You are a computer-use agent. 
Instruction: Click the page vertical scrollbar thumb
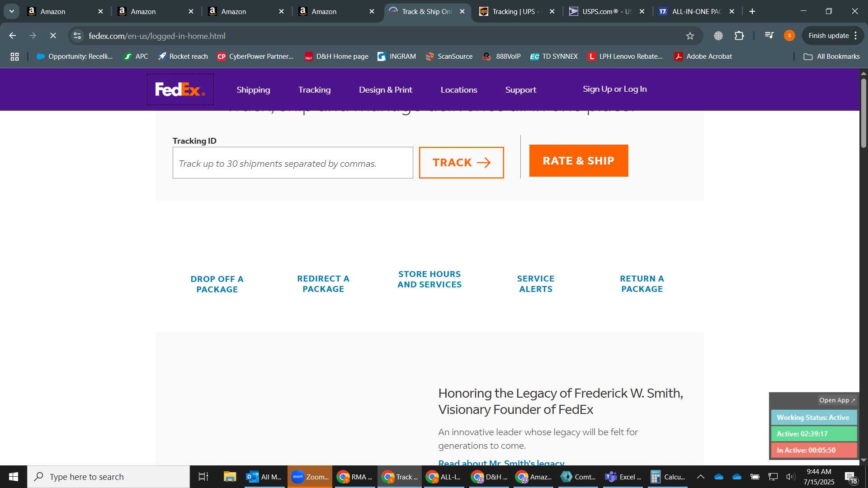point(863,113)
